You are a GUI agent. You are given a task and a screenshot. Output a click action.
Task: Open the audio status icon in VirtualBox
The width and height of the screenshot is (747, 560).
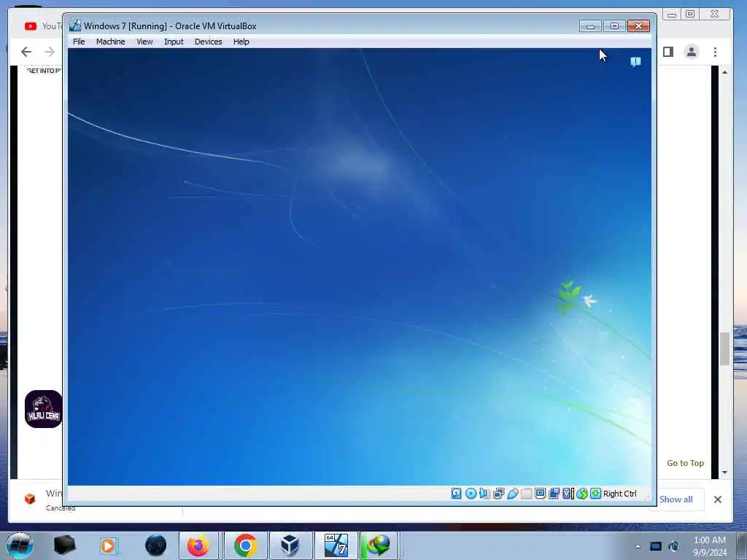(484, 494)
